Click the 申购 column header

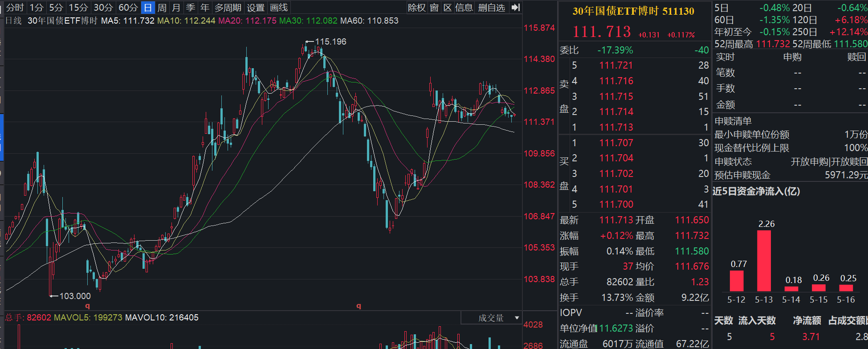click(792, 57)
